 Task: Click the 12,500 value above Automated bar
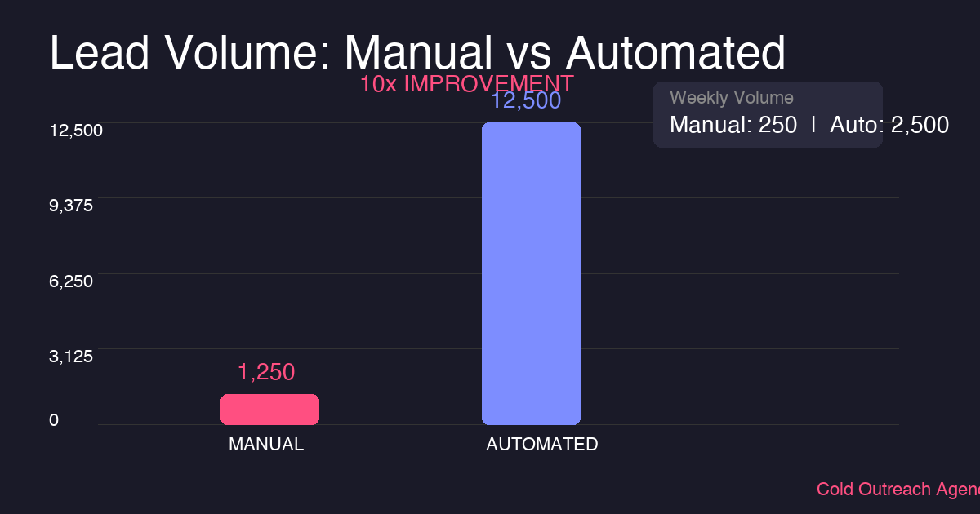point(526,101)
